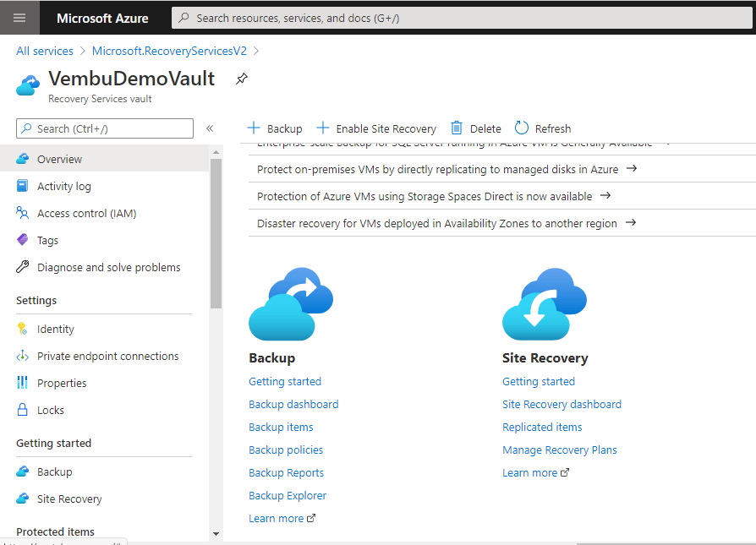Click Enable Site Recovery in toolbar

(376, 128)
